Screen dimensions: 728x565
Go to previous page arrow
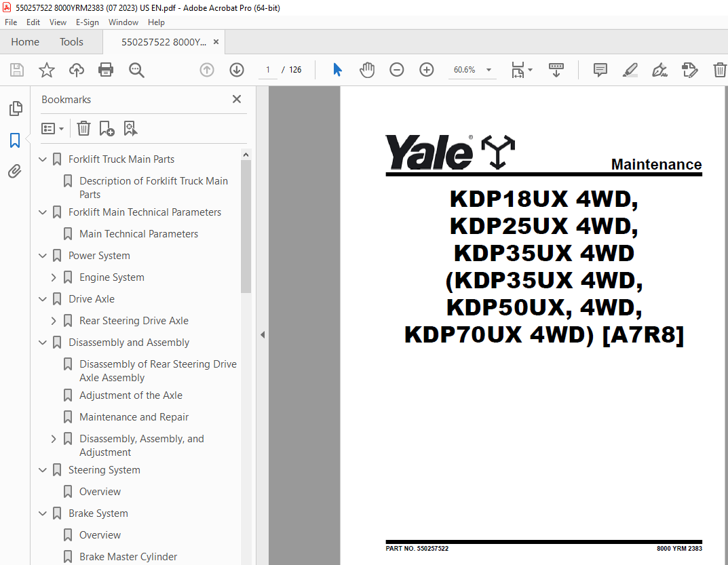pos(207,70)
